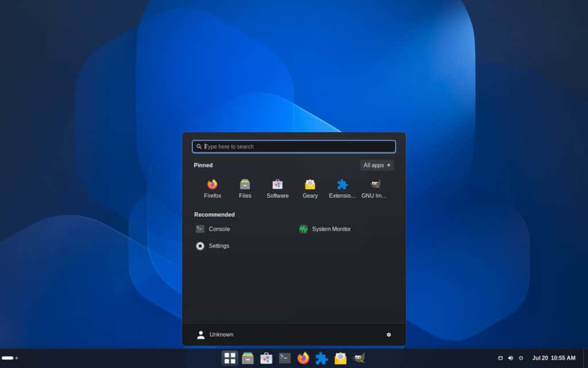Open Software store from the taskbar
Image resolution: width=588 pixels, height=368 pixels.
[x=266, y=358]
